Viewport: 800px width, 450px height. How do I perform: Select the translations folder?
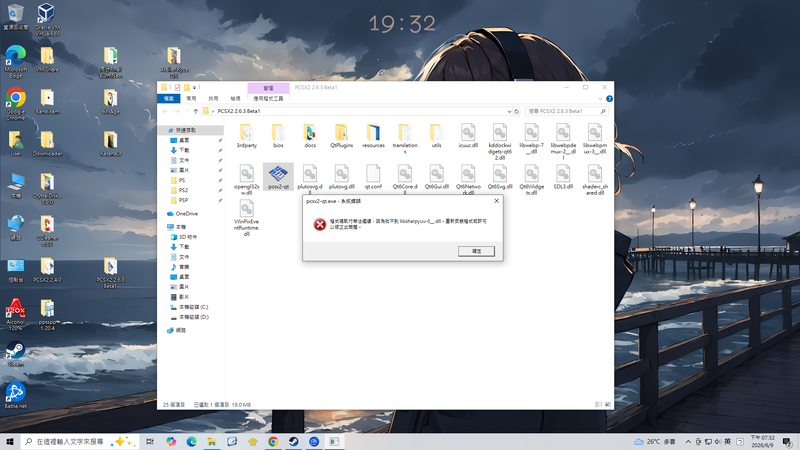coord(405,139)
